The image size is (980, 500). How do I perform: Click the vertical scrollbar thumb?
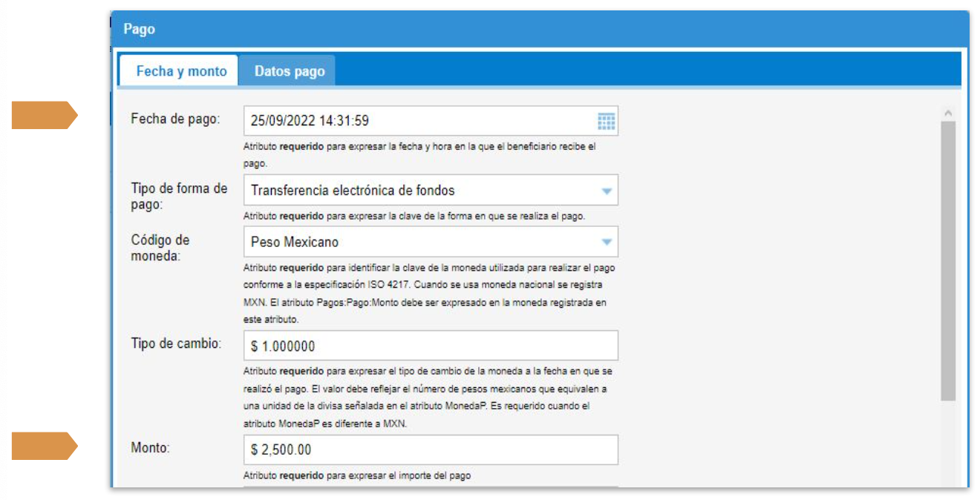(947, 260)
